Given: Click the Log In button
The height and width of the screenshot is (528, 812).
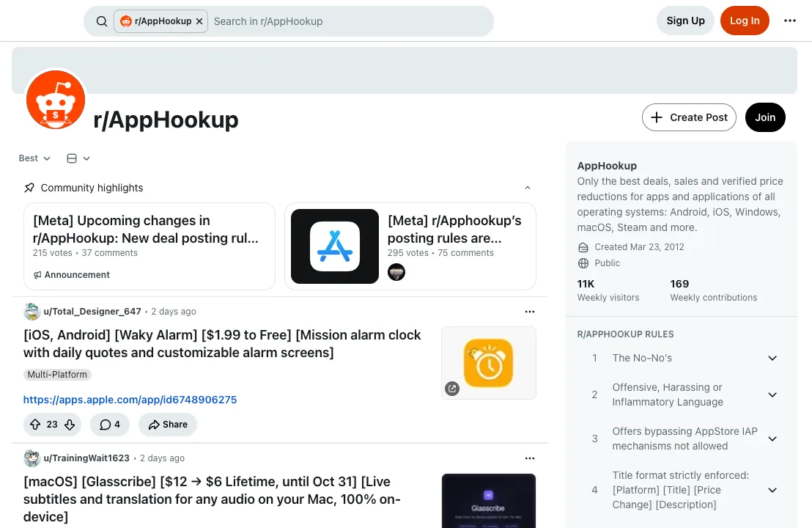Looking at the screenshot, I should click(x=744, y=21).
